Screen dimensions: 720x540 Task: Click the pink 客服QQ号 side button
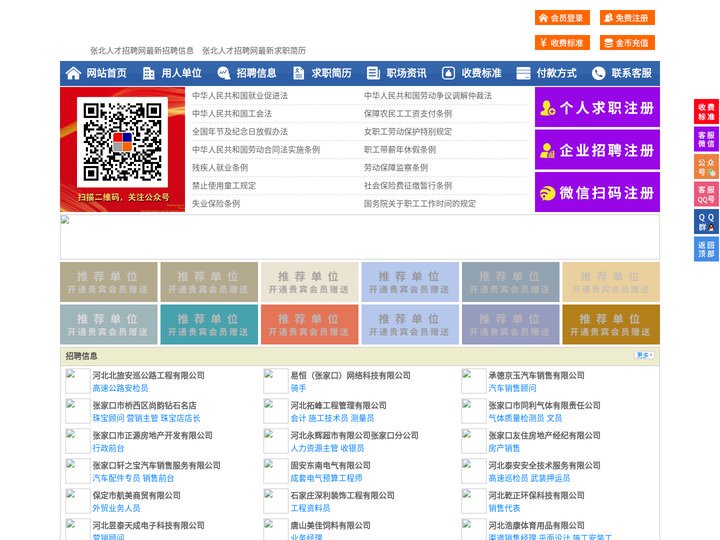(x=706, y=194)
